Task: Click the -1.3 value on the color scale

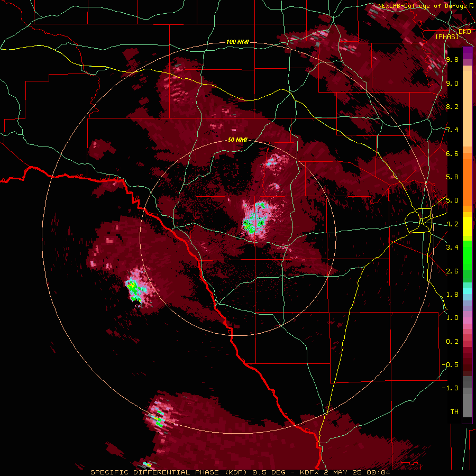Action: (450, 389)
